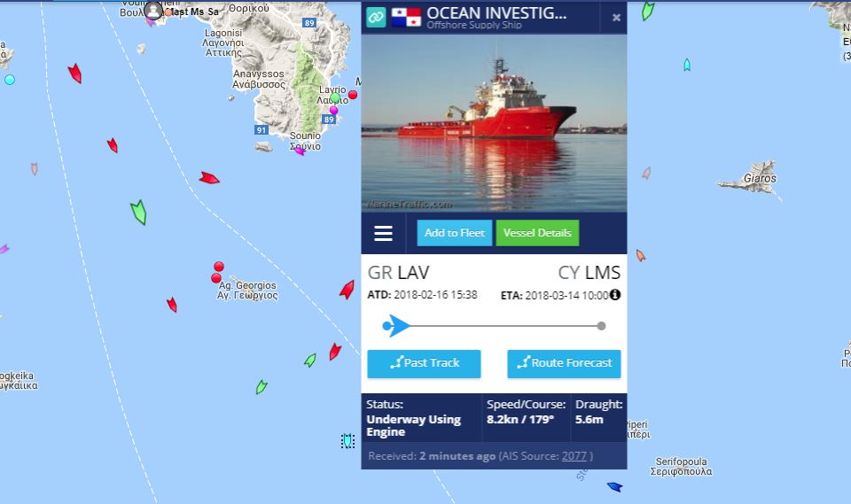Show the Past Track

(x=424, y=363)
